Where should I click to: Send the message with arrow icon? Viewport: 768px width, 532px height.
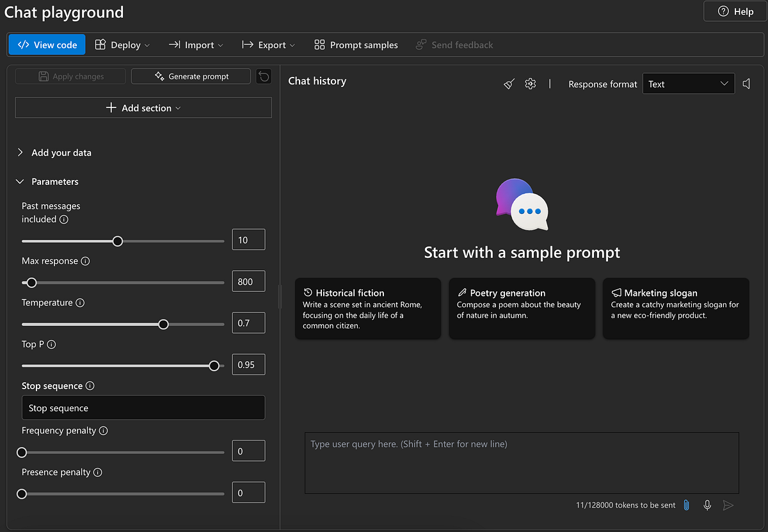[x=728, y=505]
